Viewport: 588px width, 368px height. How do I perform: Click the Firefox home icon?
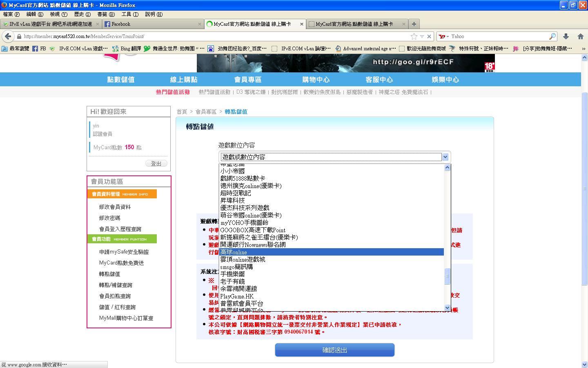[580, 36]
